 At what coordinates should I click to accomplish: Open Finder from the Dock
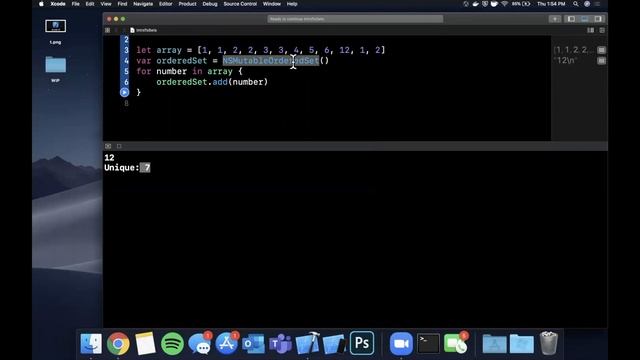coord(91,343)
